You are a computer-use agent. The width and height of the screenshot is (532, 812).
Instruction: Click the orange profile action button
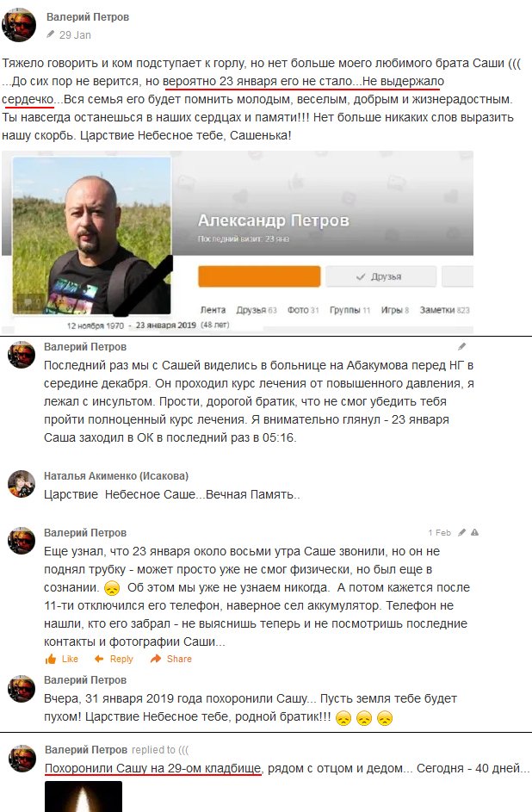pos(259,276)
